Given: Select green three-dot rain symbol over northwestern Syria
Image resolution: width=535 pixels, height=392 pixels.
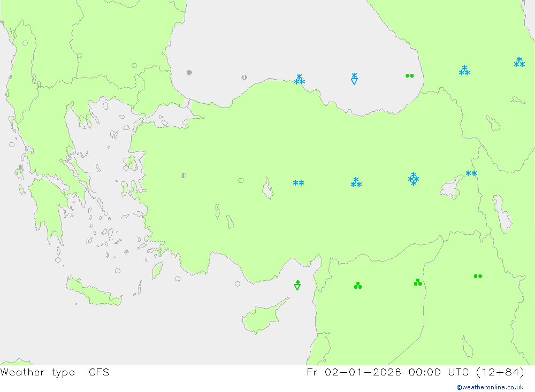Looking at the screenshot, I should pos(358,285).
